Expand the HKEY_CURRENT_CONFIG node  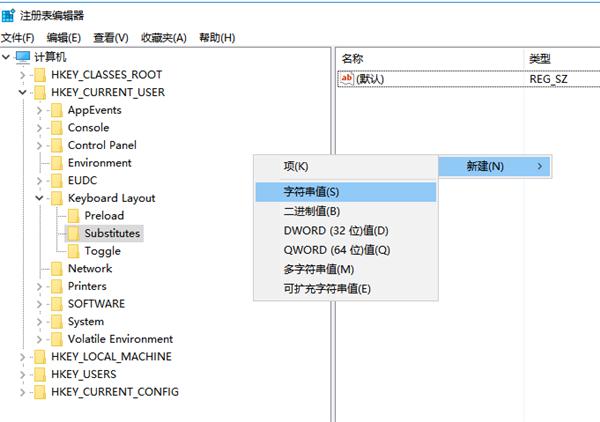23,392
